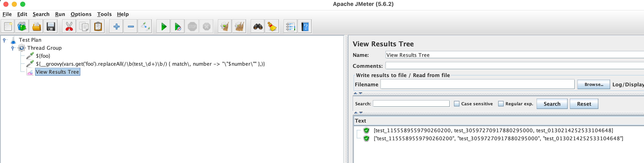Click the Thread Group gear icon
This screenshot has height=163, width=644.
click(22, 48)
